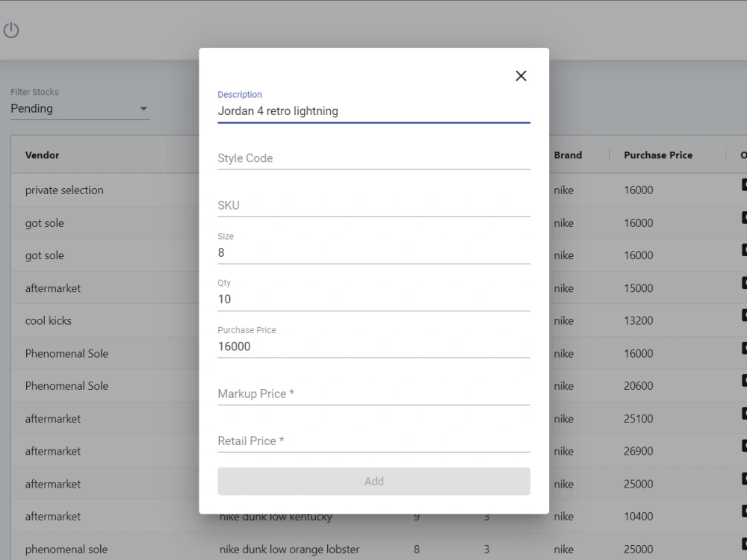
Task: Sort by Vendor column header
Action: click(x=43, y=155)
